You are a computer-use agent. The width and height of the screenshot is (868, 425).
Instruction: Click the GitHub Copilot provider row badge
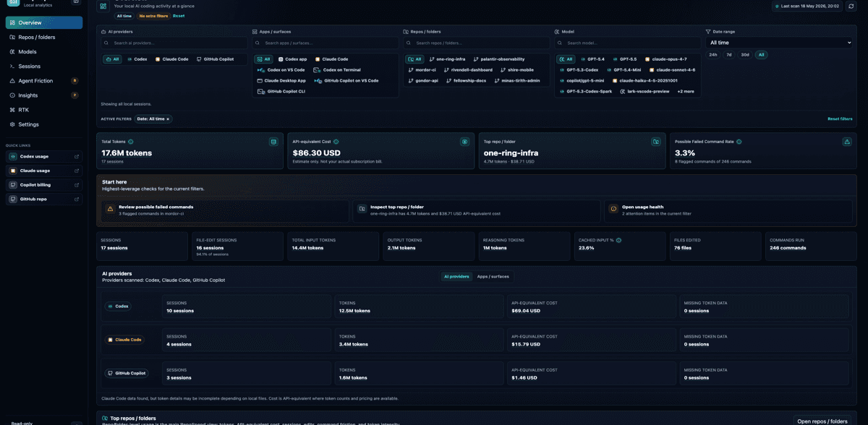tap(127, 374)
